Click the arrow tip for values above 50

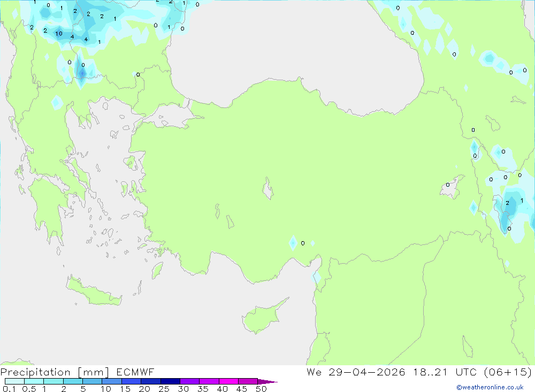tap(267, 382)
